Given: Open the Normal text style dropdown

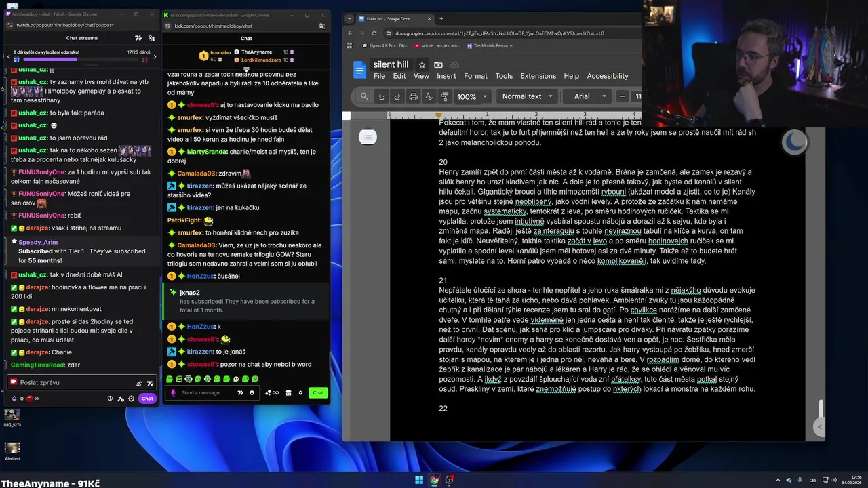Looking at the screenshot, I should (x=528, y=96).
